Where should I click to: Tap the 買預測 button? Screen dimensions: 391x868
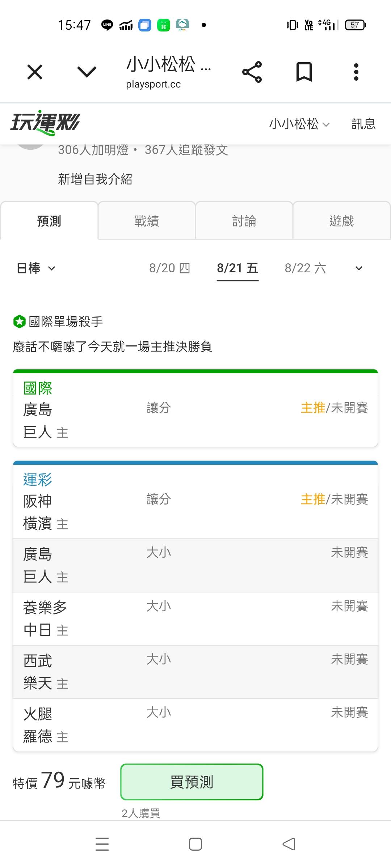(x=192, y=782)
